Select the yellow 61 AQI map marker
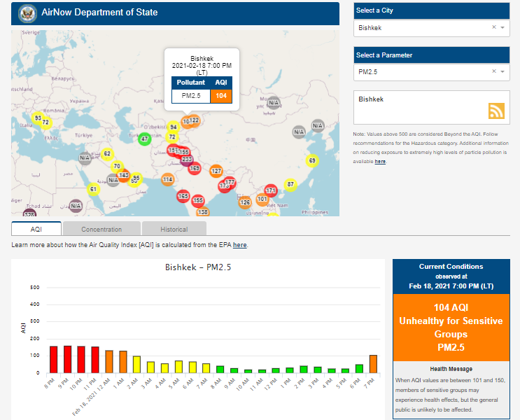The image size is (520, 420). 94,189
